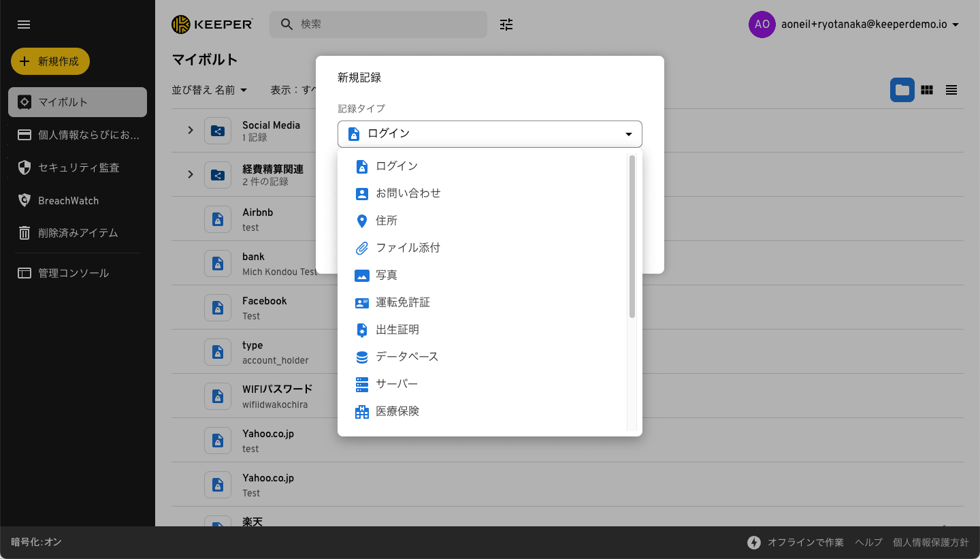Open the ヘルプ link
Image resolution: width=980 pixels, height=559 pixels.
point(868,543)
